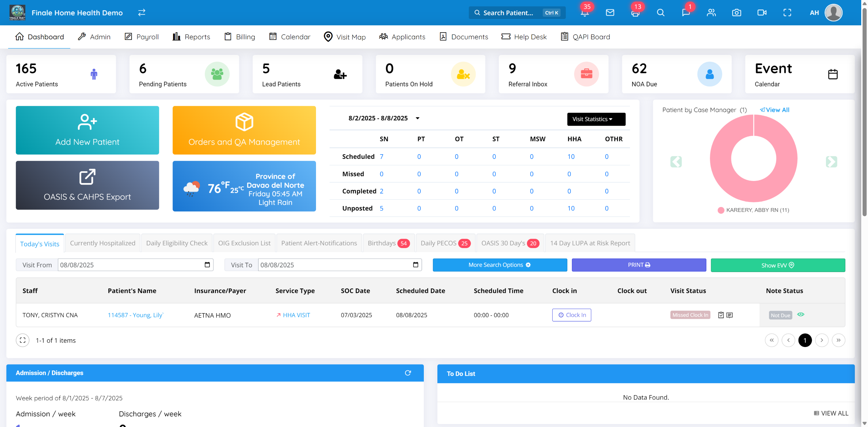Image resolution: width=868 pixels, height=427 pixels.
Task: Refresh the Admission / Discharges panel
Action: click(408, 373)
